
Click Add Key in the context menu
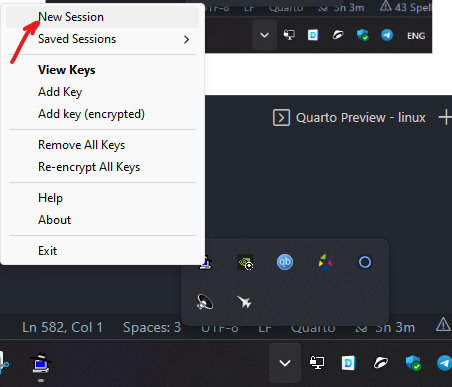tap(103, 92)
